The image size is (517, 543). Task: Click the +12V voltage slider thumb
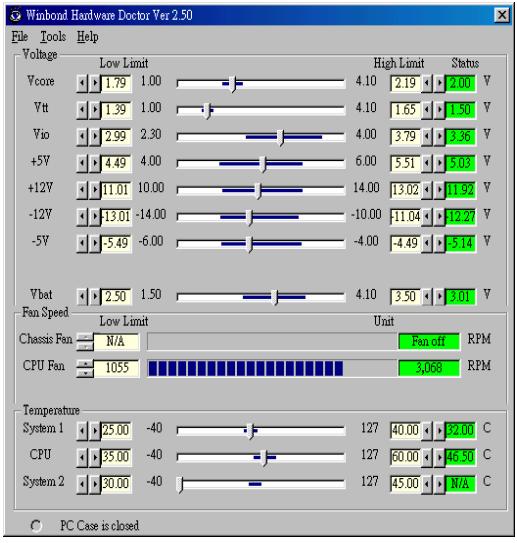(258, 191)
